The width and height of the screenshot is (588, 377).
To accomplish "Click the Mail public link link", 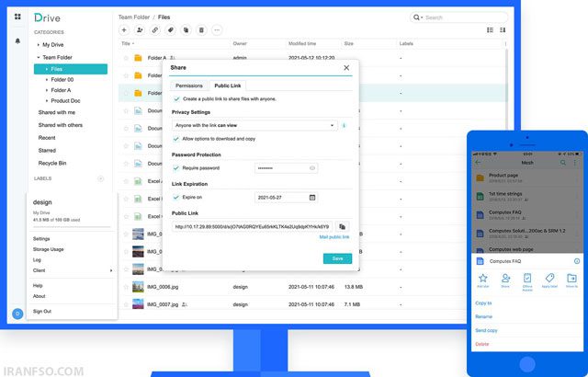I will [334, 237].
